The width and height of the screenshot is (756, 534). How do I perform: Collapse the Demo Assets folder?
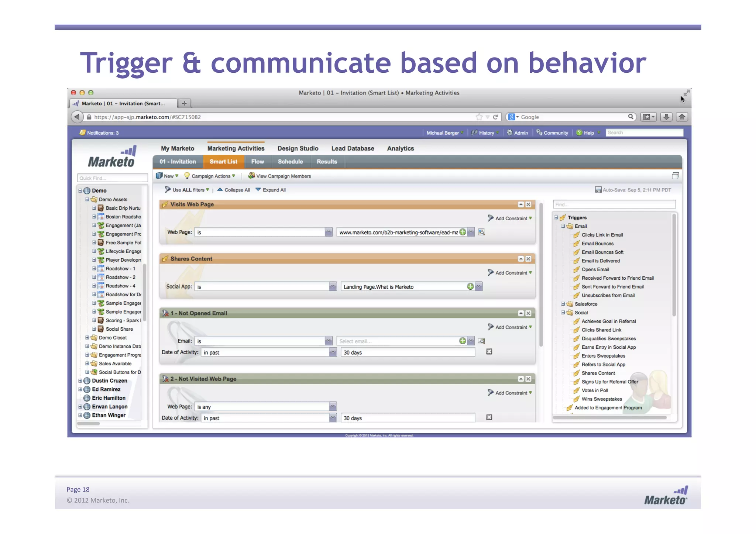pyautogui.click(x=87, y=199)
